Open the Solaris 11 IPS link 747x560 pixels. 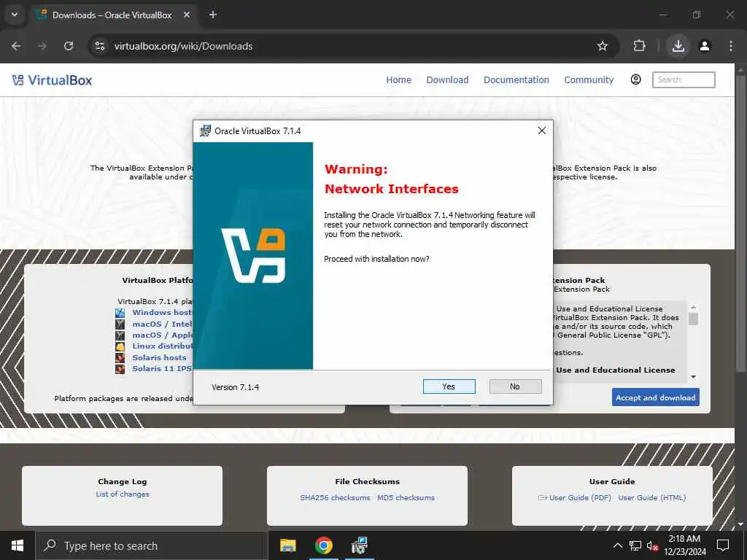162,368
